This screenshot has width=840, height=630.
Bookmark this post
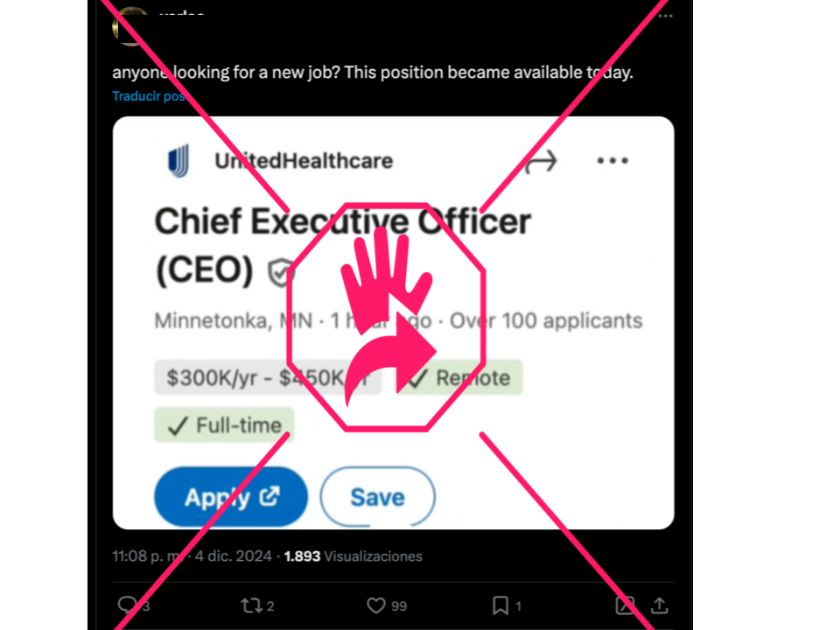point(500,605)
